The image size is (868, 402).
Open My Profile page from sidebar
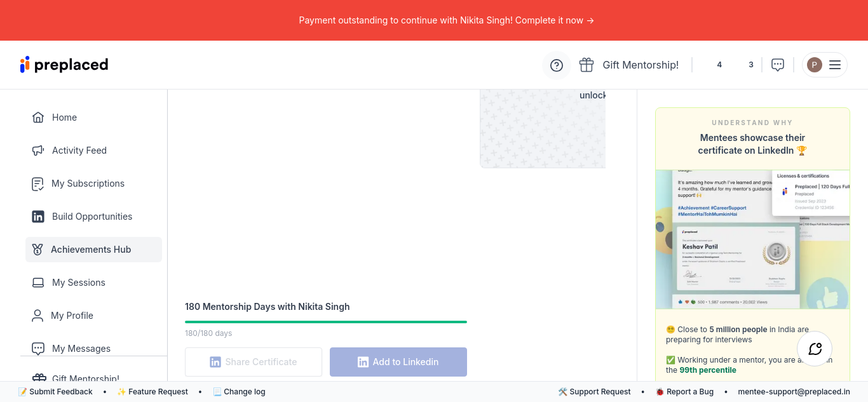(x=72, y=316)
